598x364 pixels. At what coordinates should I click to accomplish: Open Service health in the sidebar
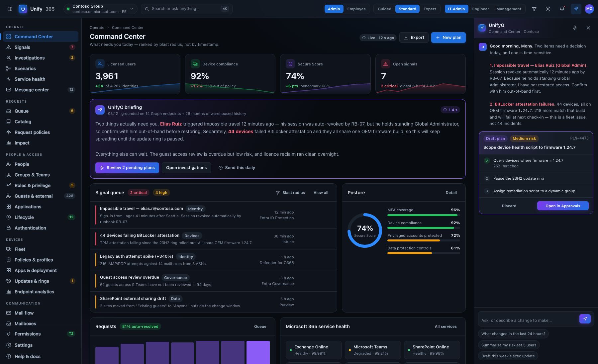pos(41,79)
